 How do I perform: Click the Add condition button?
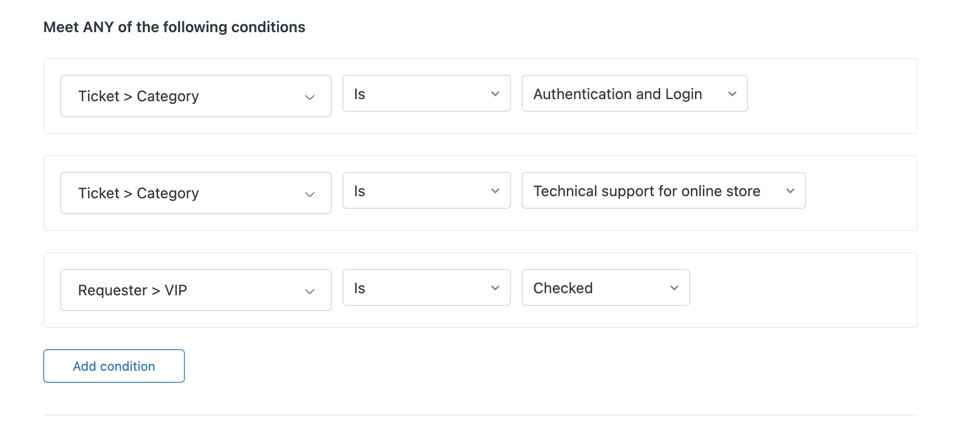point(114,366)
